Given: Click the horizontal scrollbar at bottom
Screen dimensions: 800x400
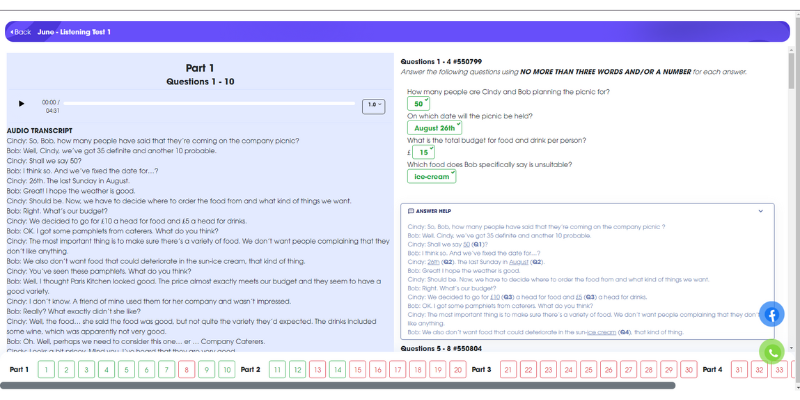Looking at the screenshot, I should coord(338,386).
